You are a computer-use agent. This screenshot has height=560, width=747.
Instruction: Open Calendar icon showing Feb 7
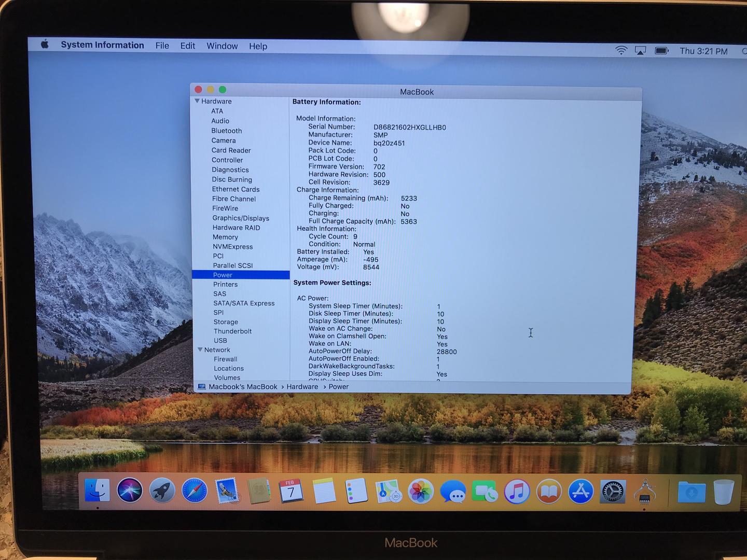291,491
